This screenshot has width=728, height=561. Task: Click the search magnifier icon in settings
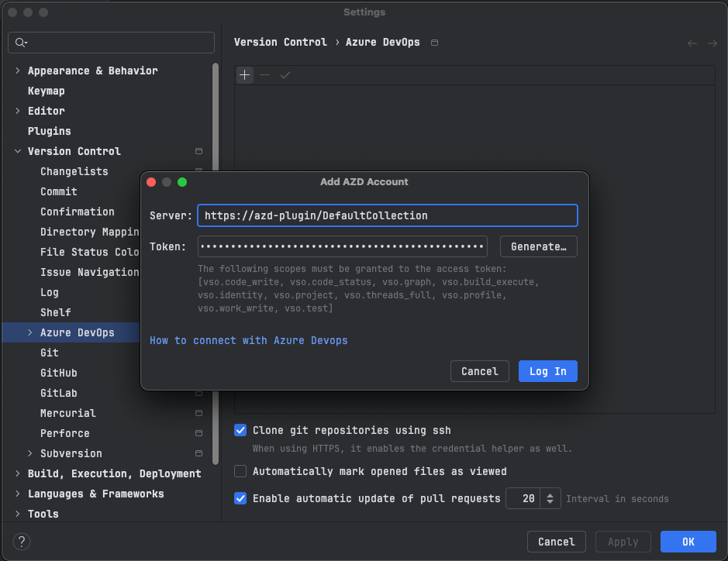[x=21, y=43]
